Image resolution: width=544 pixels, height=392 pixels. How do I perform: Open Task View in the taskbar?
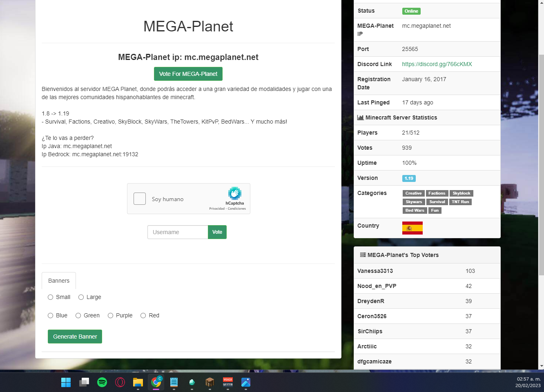[x=84, y=382]
